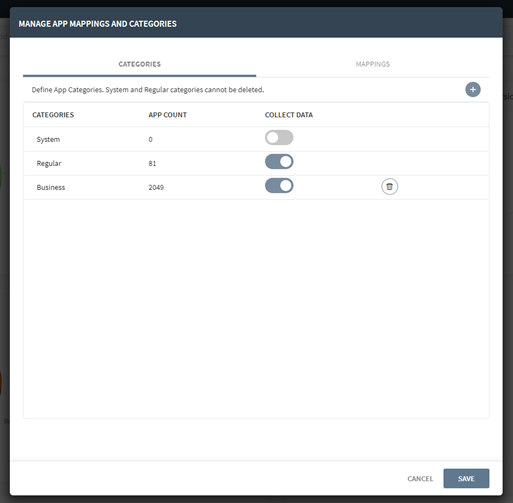Click the Regular app count 81

[152, 163]
